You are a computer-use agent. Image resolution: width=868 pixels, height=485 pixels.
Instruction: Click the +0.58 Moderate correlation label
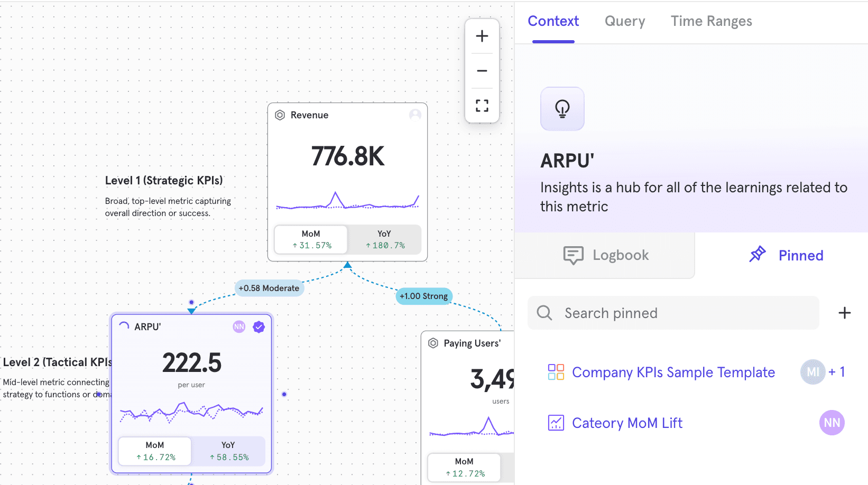(x=269, y=288)
